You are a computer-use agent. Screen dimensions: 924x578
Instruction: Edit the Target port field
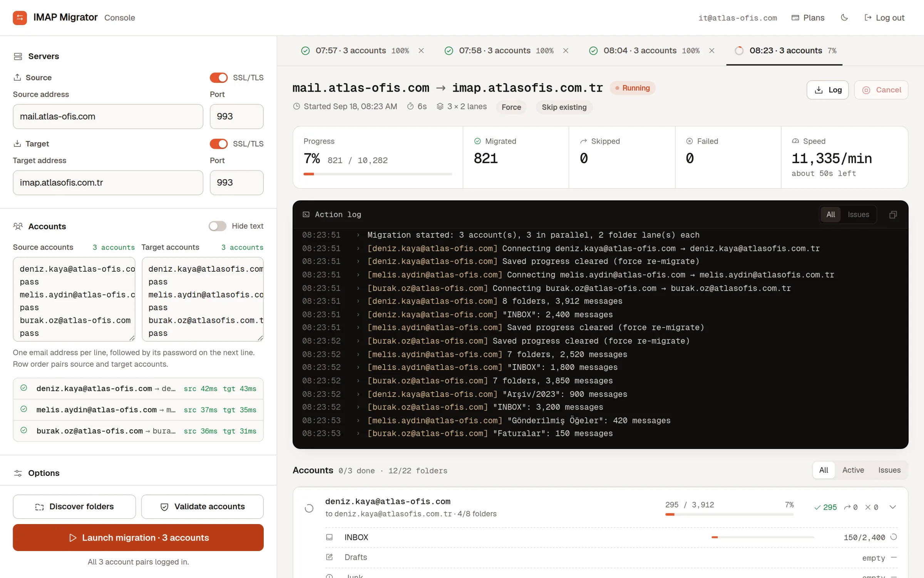pos(236,183)
